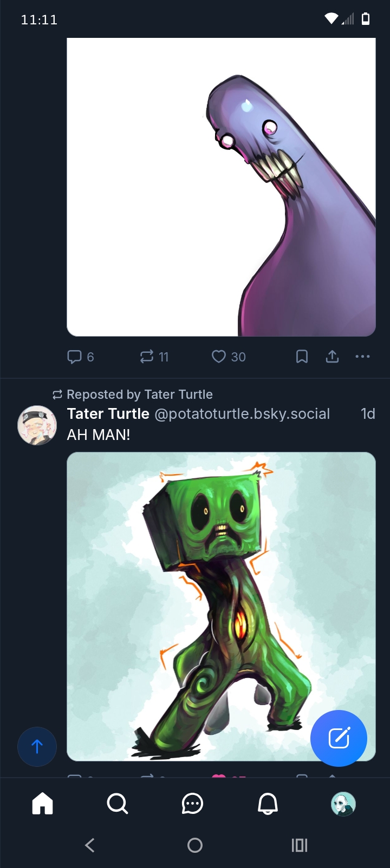Image resolution: width=390 pixels, height=868 pixels.
Task: Tap the compose new post button
Action: [x=339, y=738]
